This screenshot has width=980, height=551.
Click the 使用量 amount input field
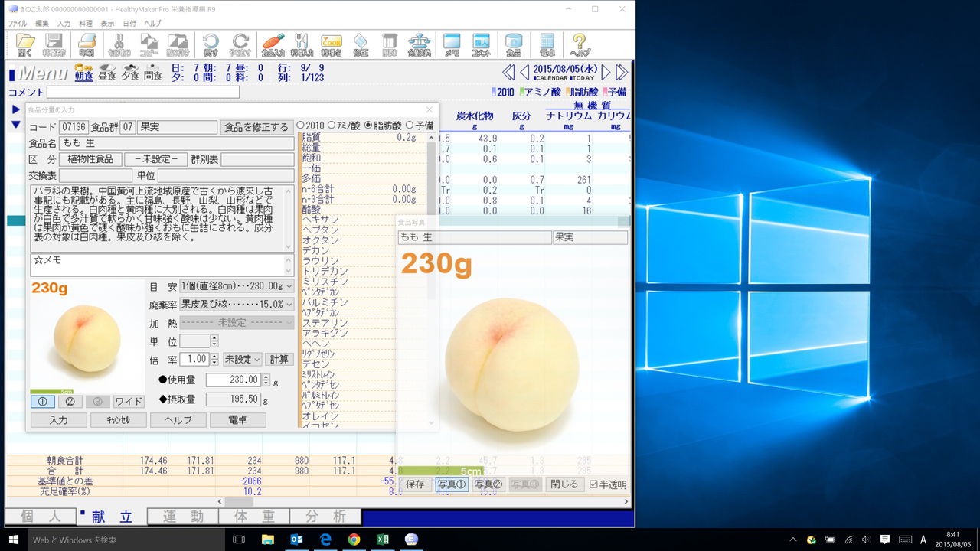234,380
